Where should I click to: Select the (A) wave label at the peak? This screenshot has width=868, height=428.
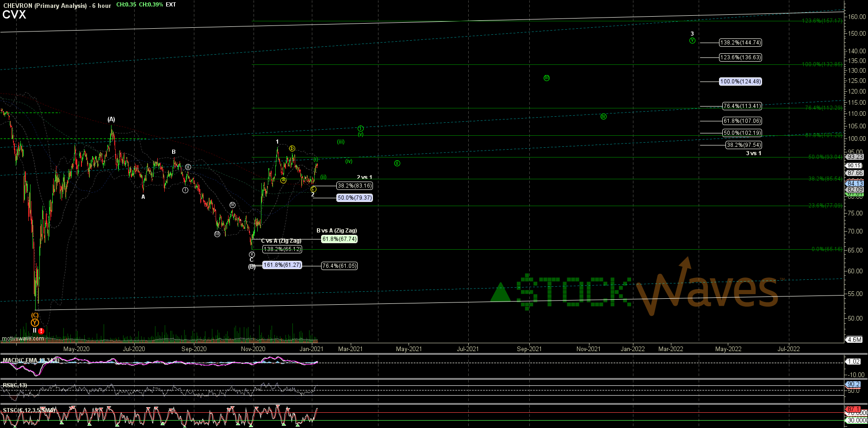pos(111,119)
